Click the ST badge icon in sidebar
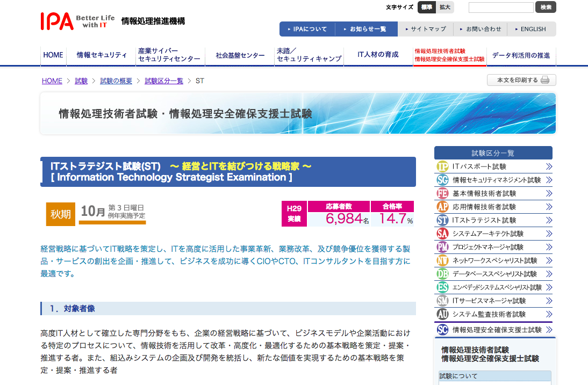 click(x=442, y=220)
